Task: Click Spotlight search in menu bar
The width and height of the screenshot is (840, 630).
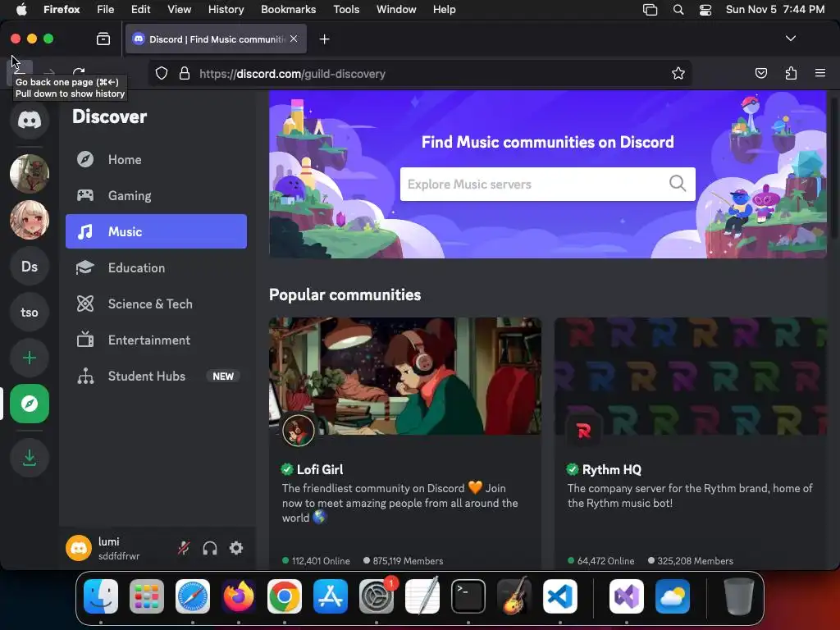Action: click(678, 9)
